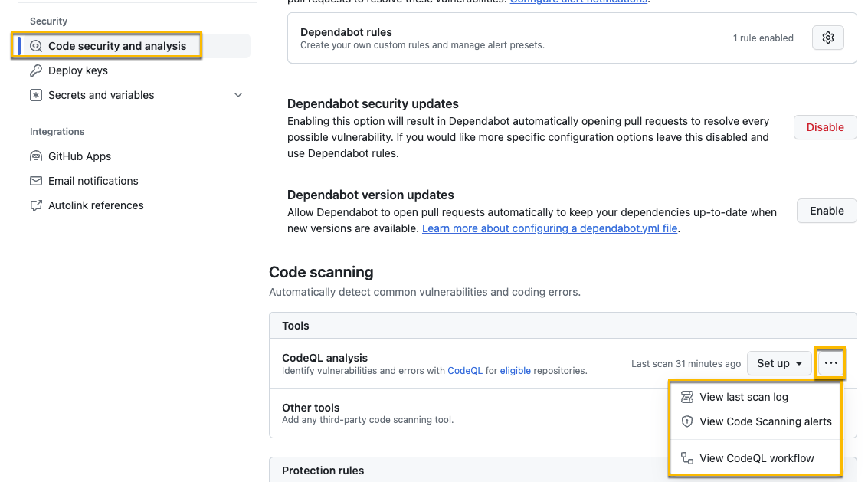Click the Secrets and variables asterisk icon
The width and height of the screenshot is (868, 482).
(x=36, y=95)
